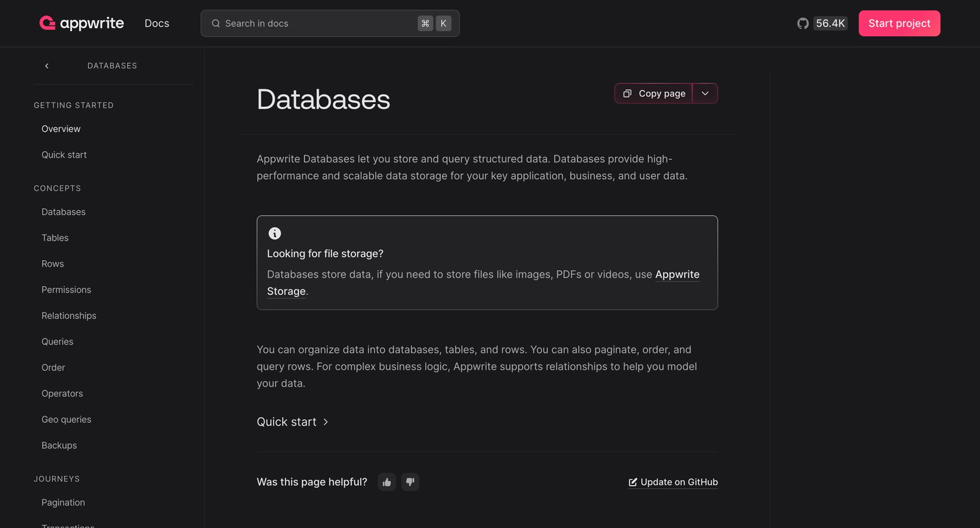Focus the Search in docs field

tap(330, 23)
